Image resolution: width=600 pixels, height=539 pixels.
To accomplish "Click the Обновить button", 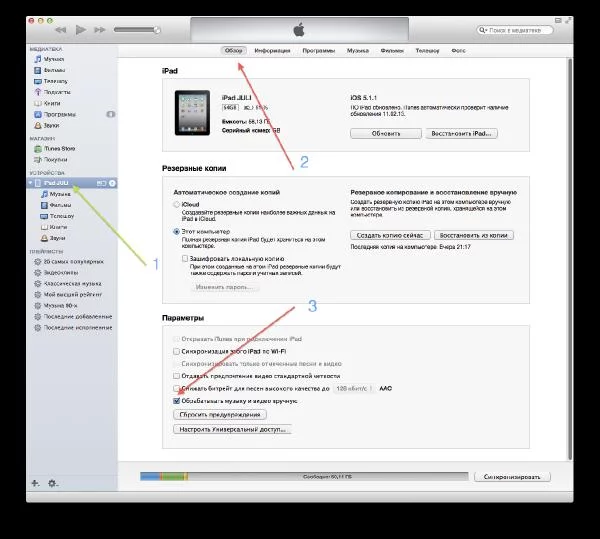I will tap(386, 134).
